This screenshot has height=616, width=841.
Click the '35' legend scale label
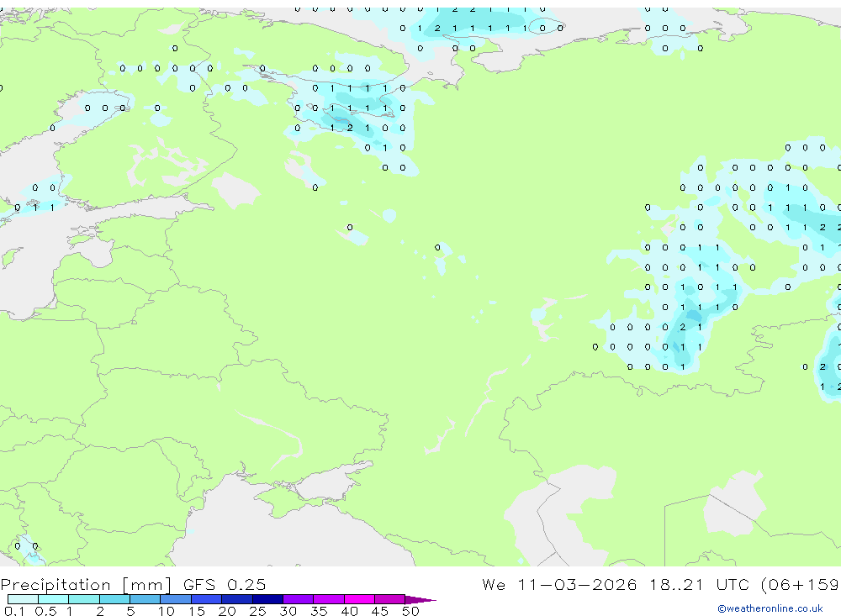coord(319,611)
